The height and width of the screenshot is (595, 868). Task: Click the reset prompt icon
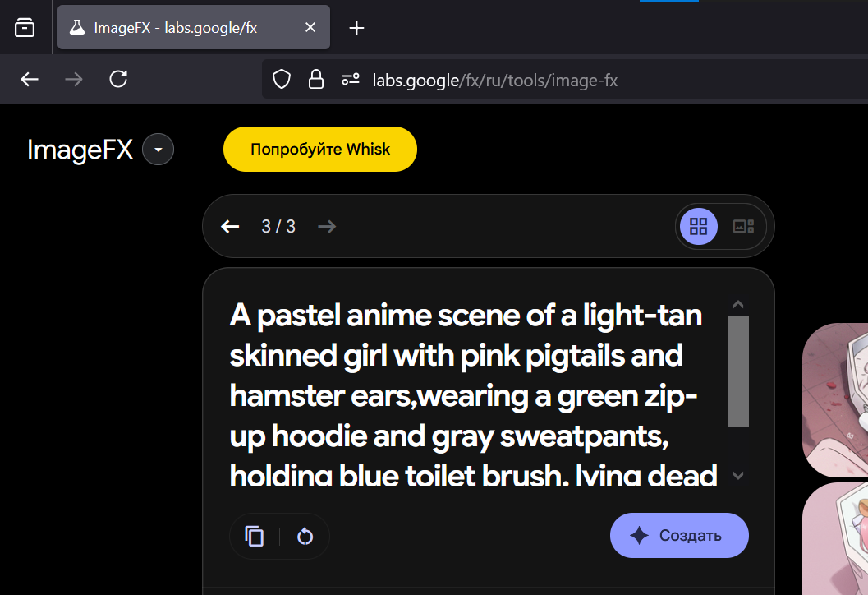[x=305, y=537]
